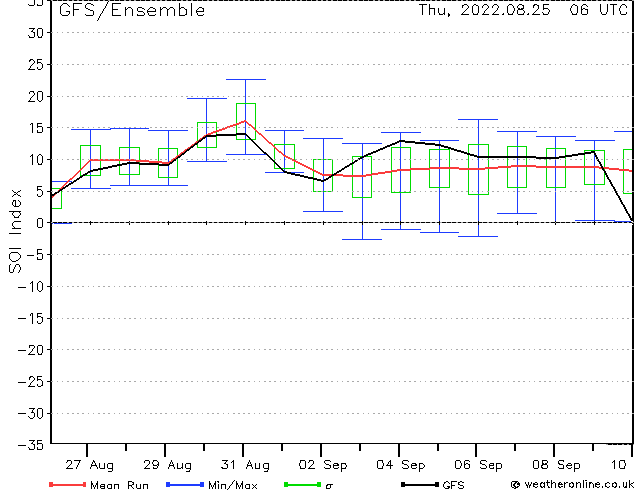The image size is (634, 490).
Task: Click the green sigma box at 31 Aug
Action: (246, 121)
